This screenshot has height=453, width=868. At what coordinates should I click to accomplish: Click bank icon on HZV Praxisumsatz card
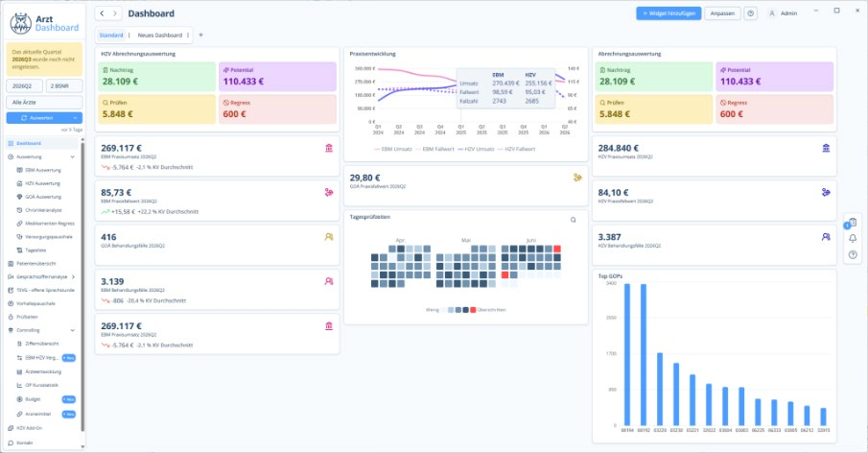pyautogui.click(x=826, y=148)
